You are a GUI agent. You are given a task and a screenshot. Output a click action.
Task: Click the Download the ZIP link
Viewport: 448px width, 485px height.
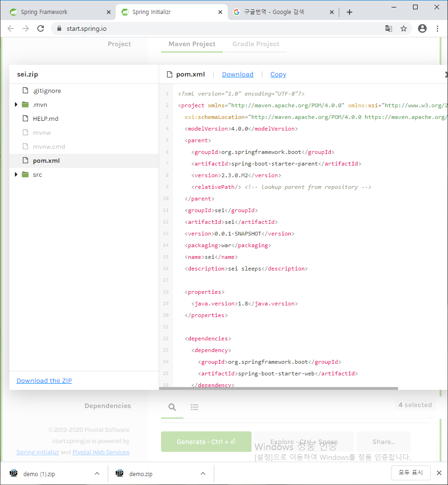point(44,381)
